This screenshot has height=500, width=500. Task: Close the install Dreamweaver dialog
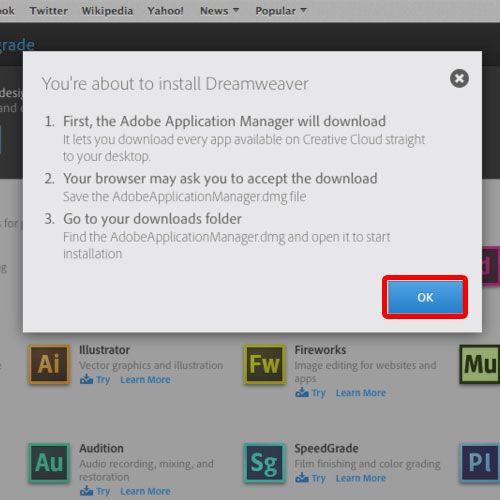click(x=459, y=79)
